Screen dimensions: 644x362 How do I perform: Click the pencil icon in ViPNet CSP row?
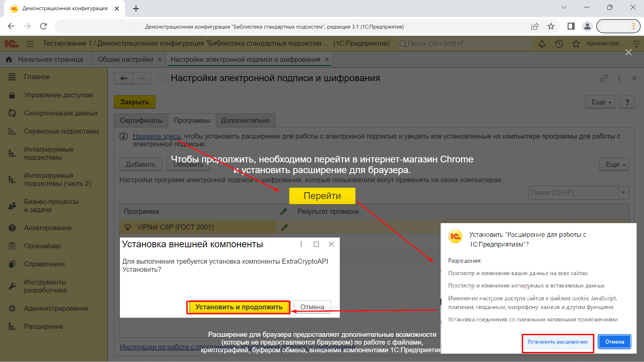coord(284,227)
